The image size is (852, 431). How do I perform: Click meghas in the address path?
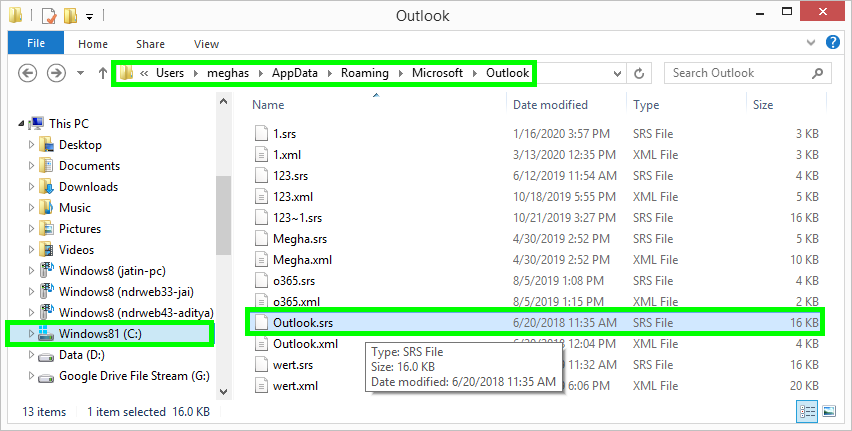228,73
